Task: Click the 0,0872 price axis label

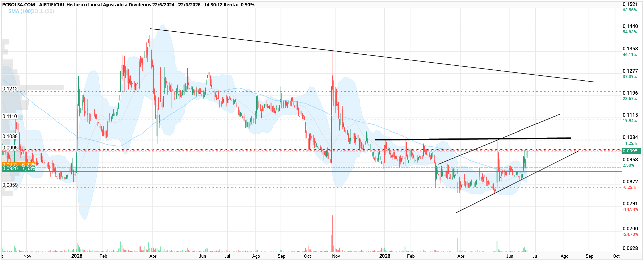Action: click(630, 182)
